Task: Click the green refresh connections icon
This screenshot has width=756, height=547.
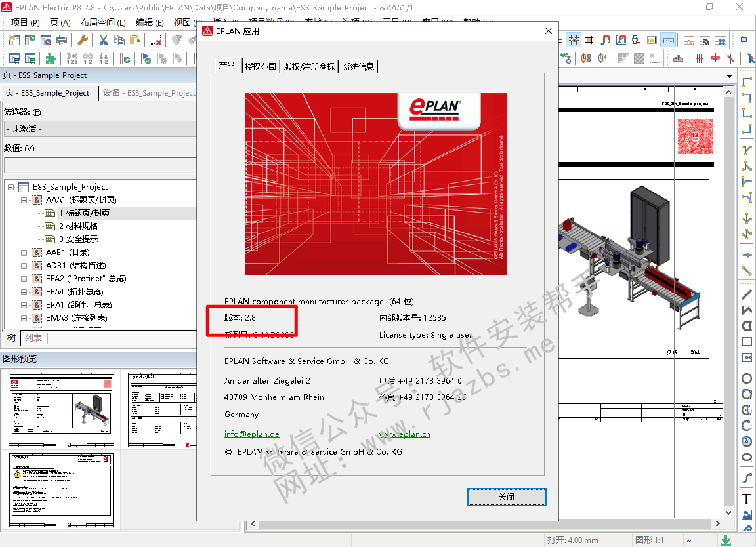Action: click(125, 58)
